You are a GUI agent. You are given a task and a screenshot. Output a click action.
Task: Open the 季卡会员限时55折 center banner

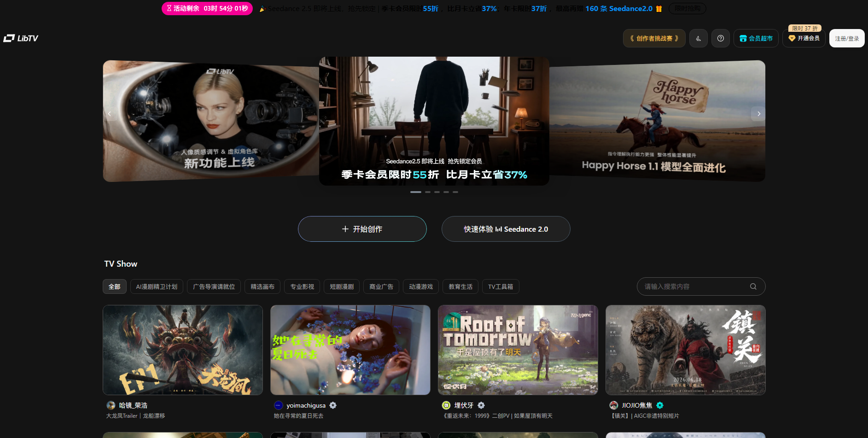click(x=434, y=121)
